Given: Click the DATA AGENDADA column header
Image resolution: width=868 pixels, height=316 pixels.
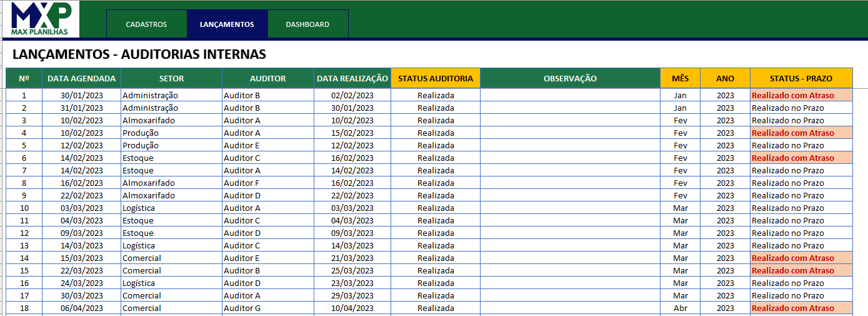Looking at the screenshot, I should tap(82, 78).
